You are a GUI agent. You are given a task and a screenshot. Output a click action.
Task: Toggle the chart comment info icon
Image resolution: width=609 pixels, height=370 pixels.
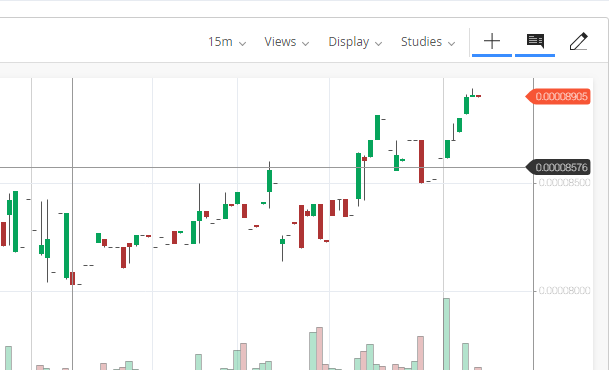[x=535, y=42]
